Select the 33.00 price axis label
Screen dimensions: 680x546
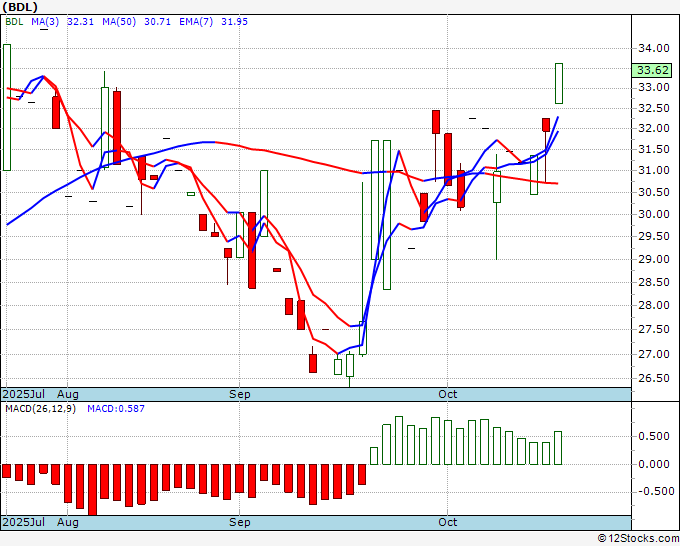[x=654, y=88]
